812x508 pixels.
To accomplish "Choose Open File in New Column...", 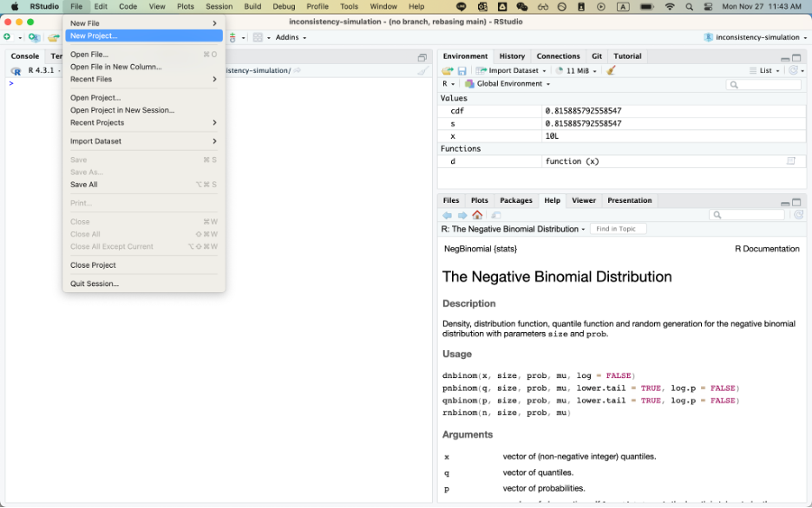I will tap(143, 67).
